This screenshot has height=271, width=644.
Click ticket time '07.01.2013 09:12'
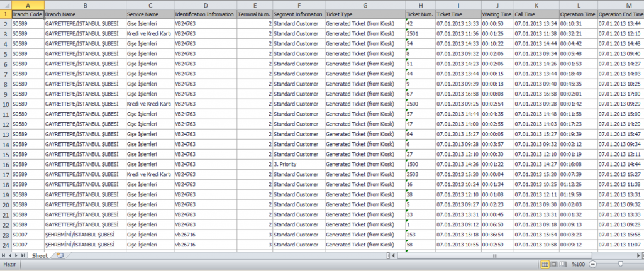point(458,224)
